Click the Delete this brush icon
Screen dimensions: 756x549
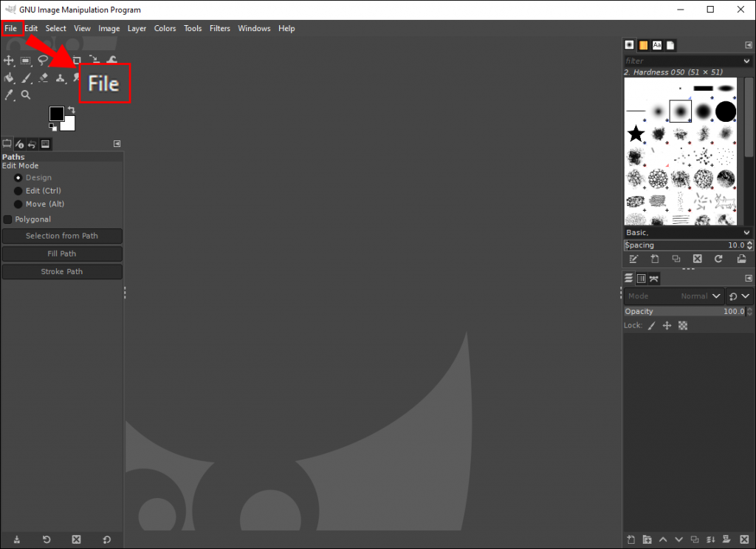pos(697,259)
